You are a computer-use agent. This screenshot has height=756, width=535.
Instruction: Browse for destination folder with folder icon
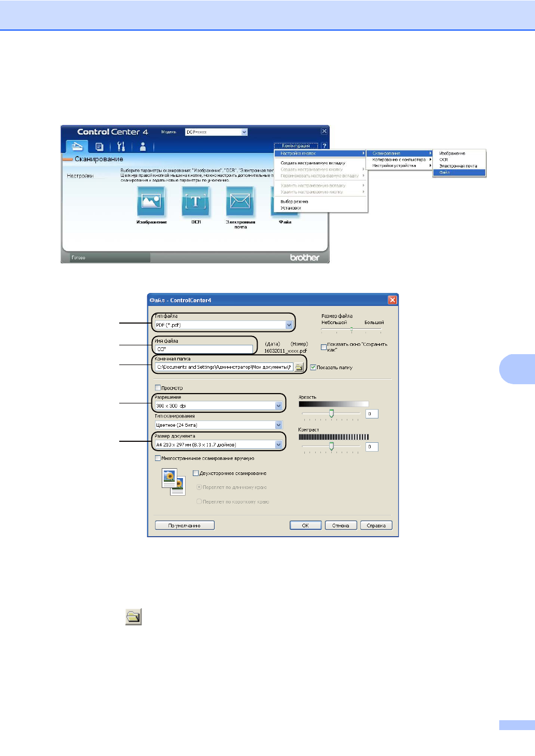299,367
